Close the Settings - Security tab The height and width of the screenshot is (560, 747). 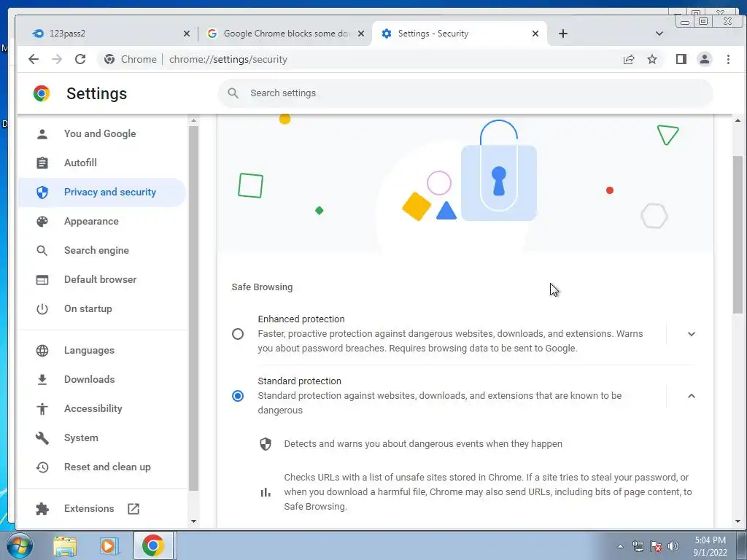tap(535, 34)
